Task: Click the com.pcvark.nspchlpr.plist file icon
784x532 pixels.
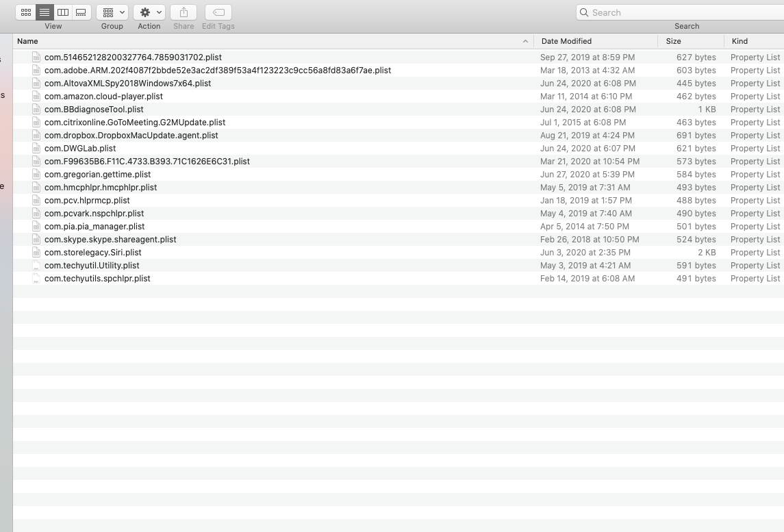Action: click(x=36, y=213)
